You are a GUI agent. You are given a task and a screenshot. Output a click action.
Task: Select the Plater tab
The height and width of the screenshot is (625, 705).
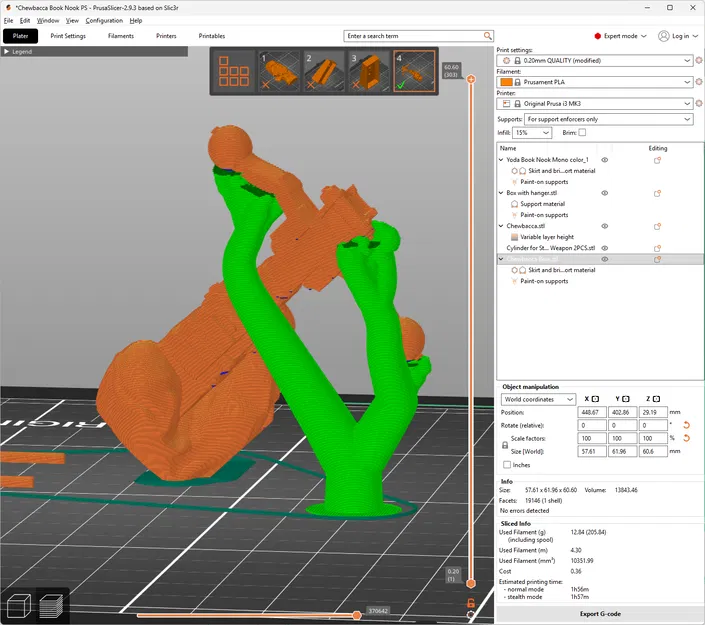20,36
